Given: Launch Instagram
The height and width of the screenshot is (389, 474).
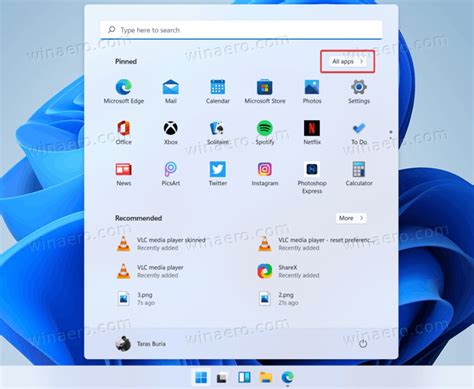Looking at the screenshot, I should point(265,173).
